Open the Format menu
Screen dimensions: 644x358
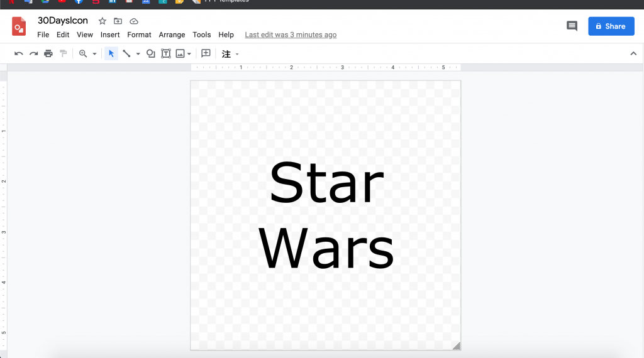pyautogui.click(x=139, y=35)
